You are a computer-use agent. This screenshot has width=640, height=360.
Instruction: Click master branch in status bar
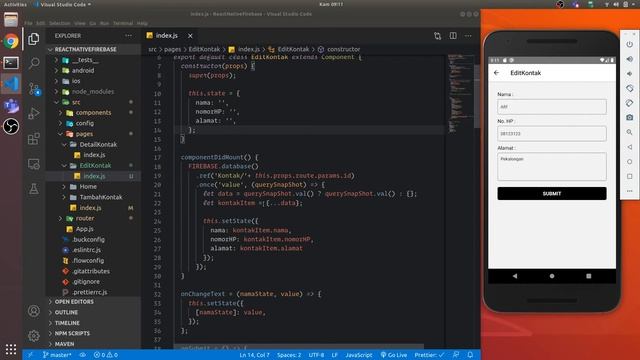pos(57,355)
